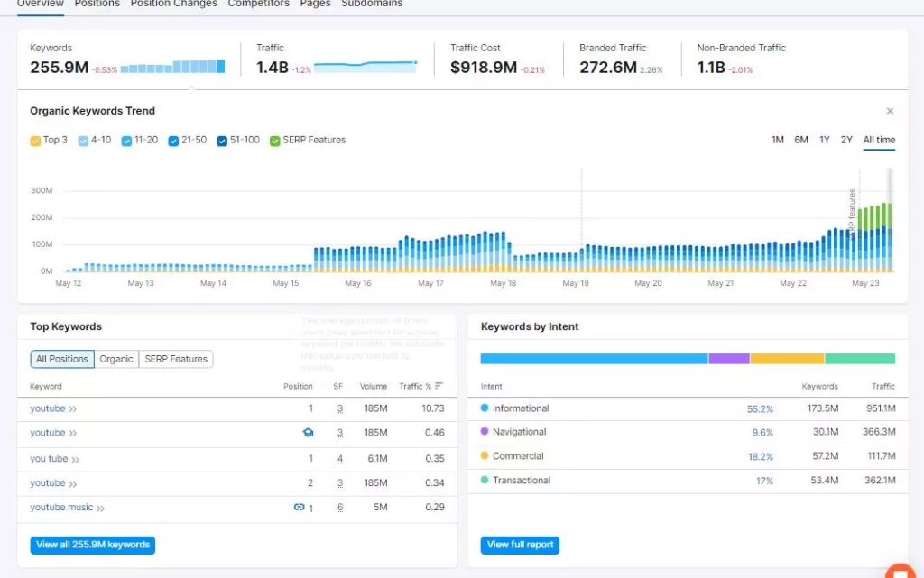Set trend range to 2Y

click(x=846, y=140)
